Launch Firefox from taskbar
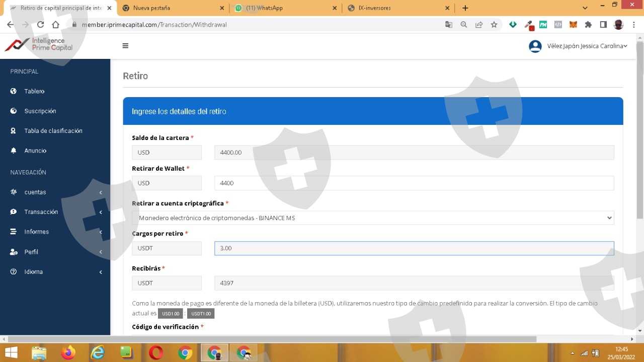Viewport: 644px width, 362px height. coord(68,353)
